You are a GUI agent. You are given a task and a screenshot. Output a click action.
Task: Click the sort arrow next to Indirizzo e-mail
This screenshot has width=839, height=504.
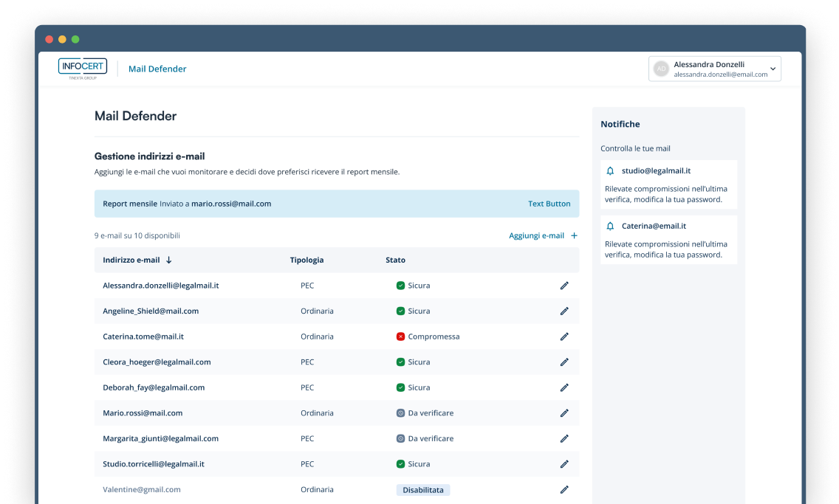tap(168, 260)
